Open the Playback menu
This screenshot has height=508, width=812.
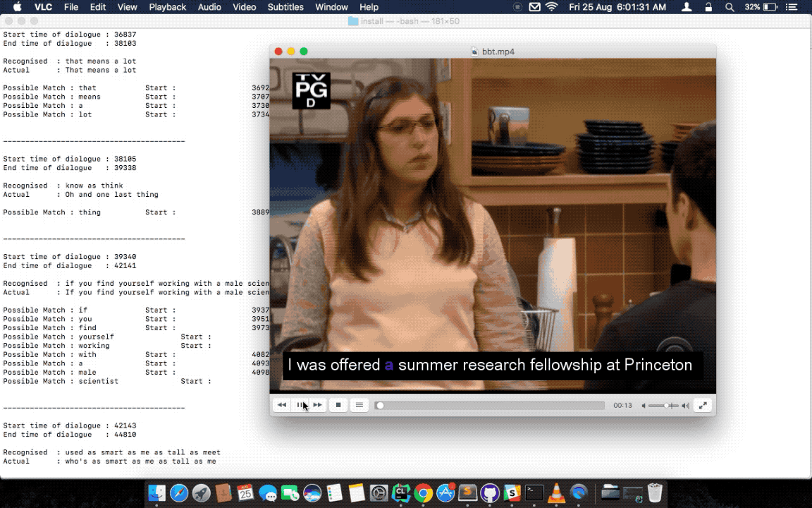tap(168, 7)
